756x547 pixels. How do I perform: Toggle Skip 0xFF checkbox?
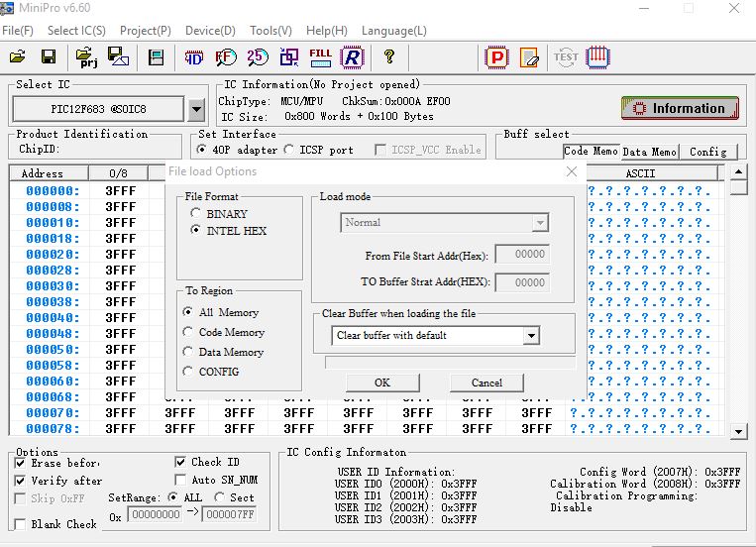(20, 498)
